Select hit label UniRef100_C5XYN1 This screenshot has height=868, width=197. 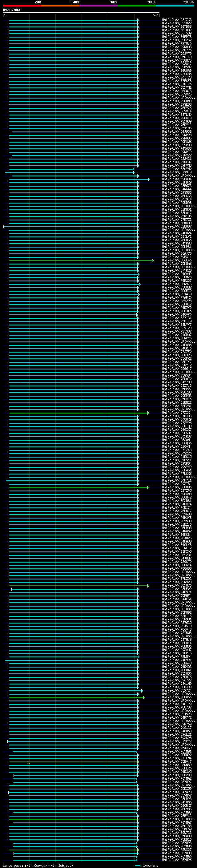177,88
